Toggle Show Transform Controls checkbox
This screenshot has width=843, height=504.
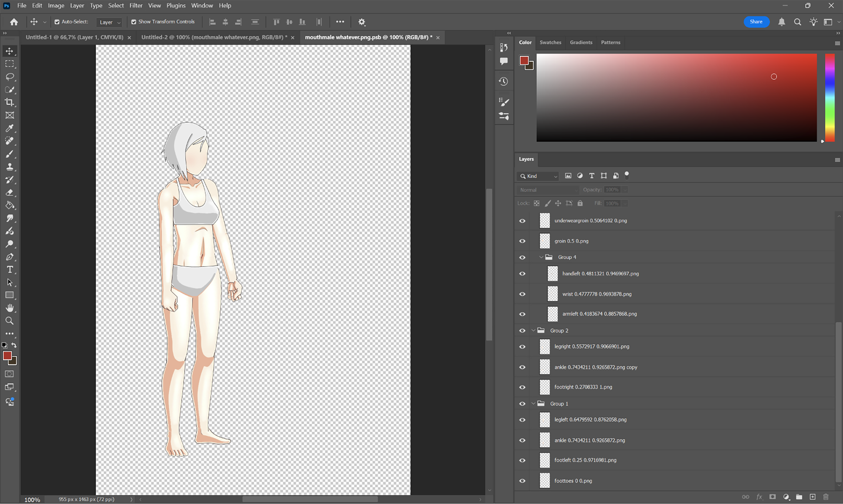134,22
